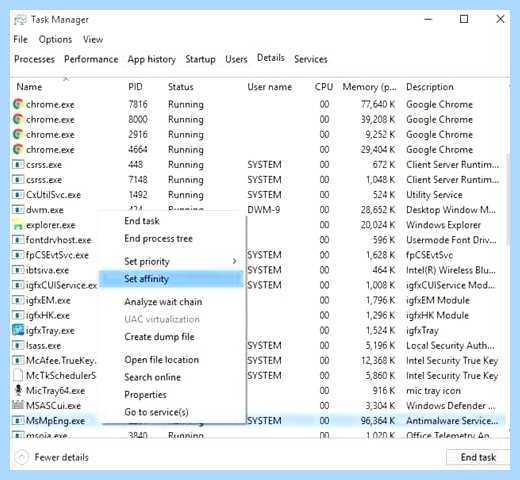Select the Windows Explorer description cell
This screenshot has width=520, height=480.
(443, 225)
